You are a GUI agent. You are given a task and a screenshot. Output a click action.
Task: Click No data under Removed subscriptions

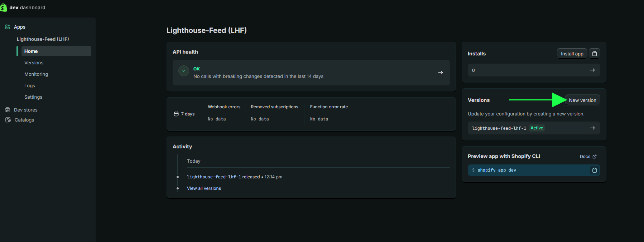[260, 119]
